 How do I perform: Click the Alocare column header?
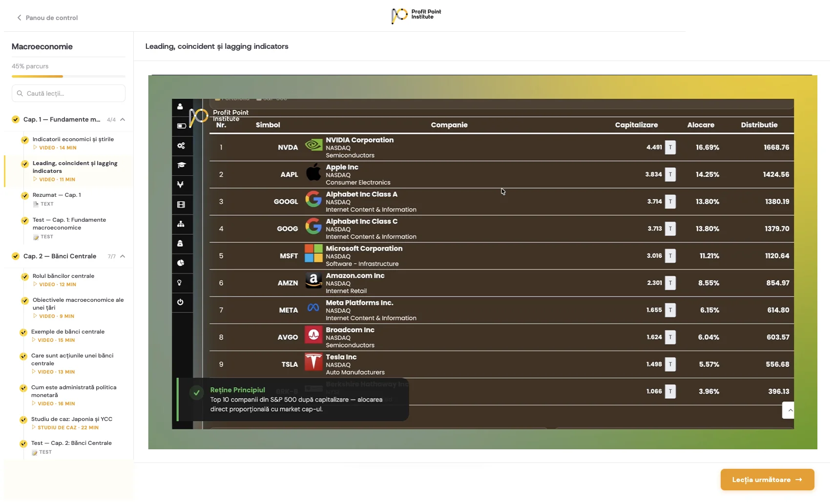tap(701, 125)
